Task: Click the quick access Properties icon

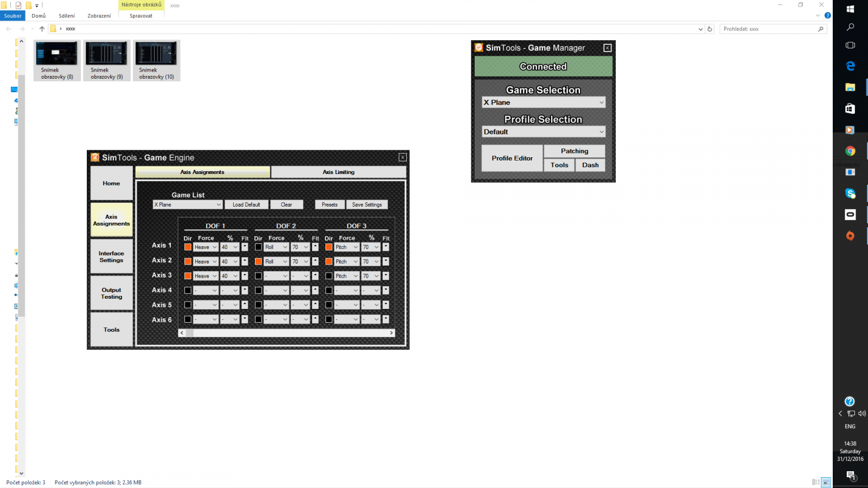Action: [x=18, y=5]
